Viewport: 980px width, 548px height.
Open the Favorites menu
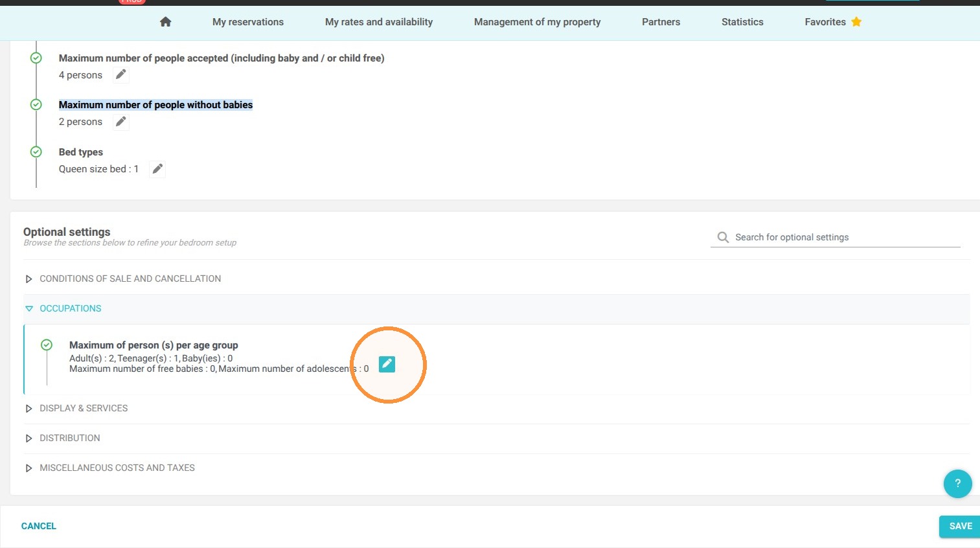[x=825, y=22]
